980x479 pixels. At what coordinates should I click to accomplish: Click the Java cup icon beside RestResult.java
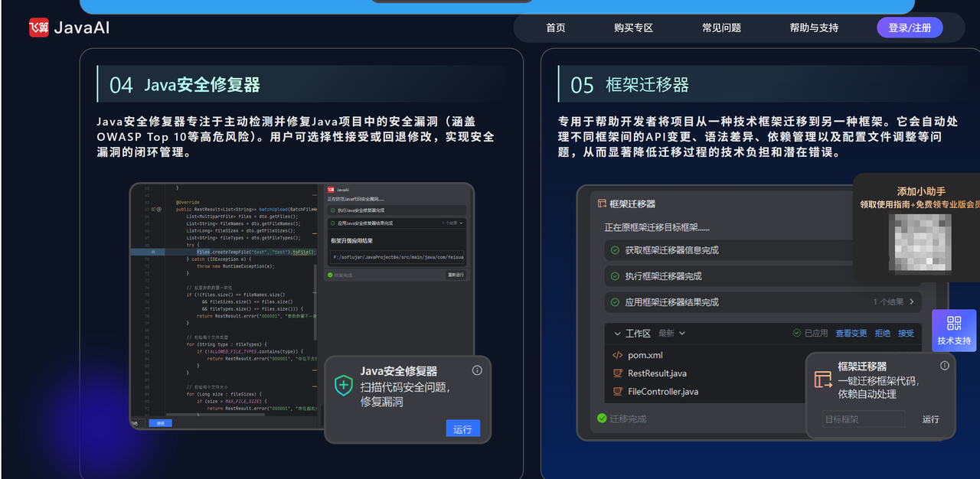pyautogui.click(x=618, y=373)
